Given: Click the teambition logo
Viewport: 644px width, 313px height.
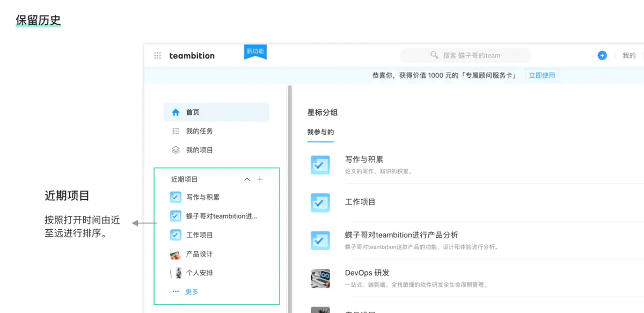Looking at the screenshot, I should pyautogui.click(x=192, y=55).
